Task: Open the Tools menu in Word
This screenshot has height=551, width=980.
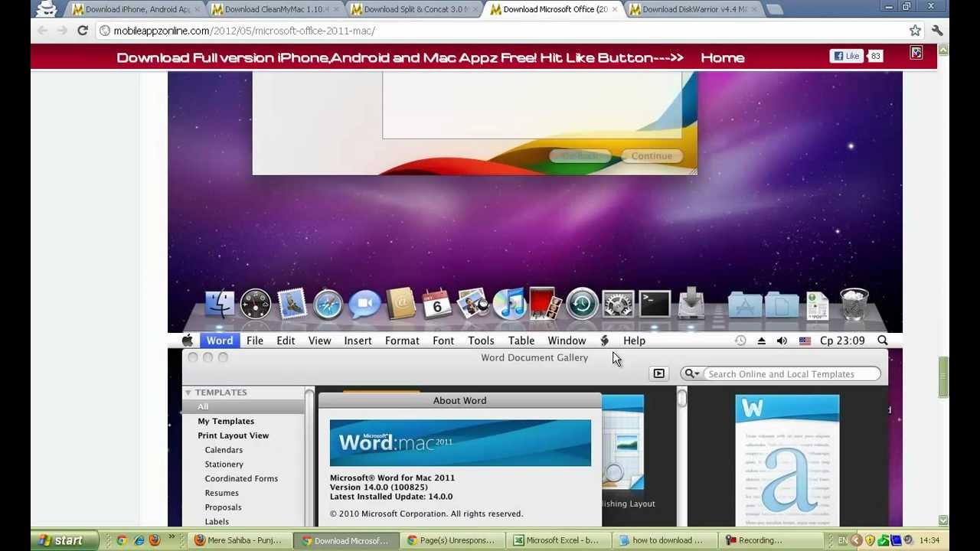Action: point(481,341)
